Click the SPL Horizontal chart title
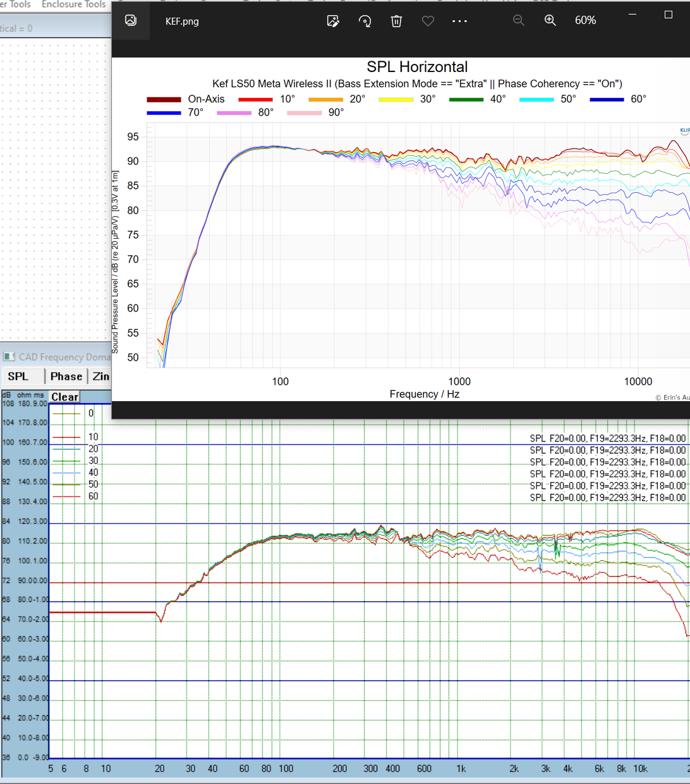The width and height of the screenshot is (690, 784). [x=417, y=67]
